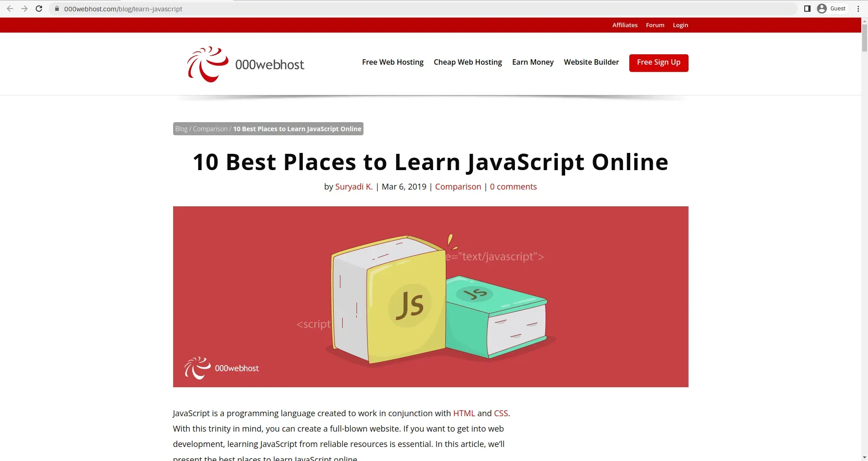Select Website Builder from the navigation
Viewport: 868px width, 461px height.
point(591,62)
